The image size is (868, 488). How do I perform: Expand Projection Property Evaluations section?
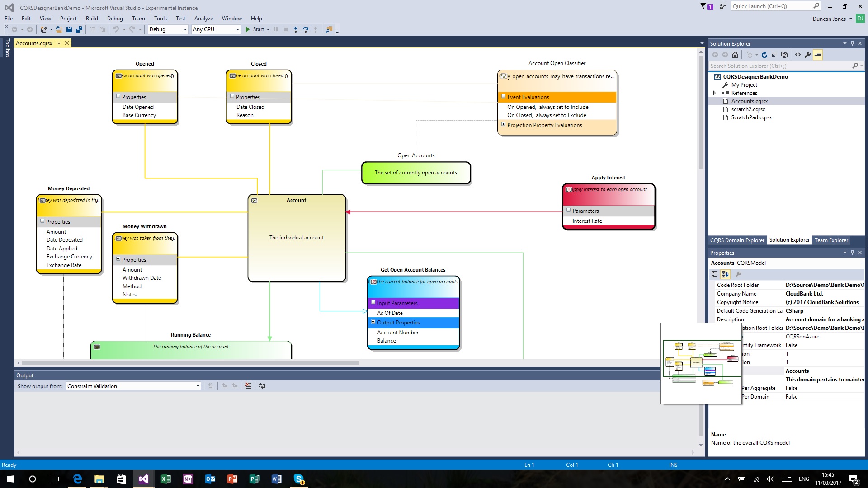pos(503,125)
